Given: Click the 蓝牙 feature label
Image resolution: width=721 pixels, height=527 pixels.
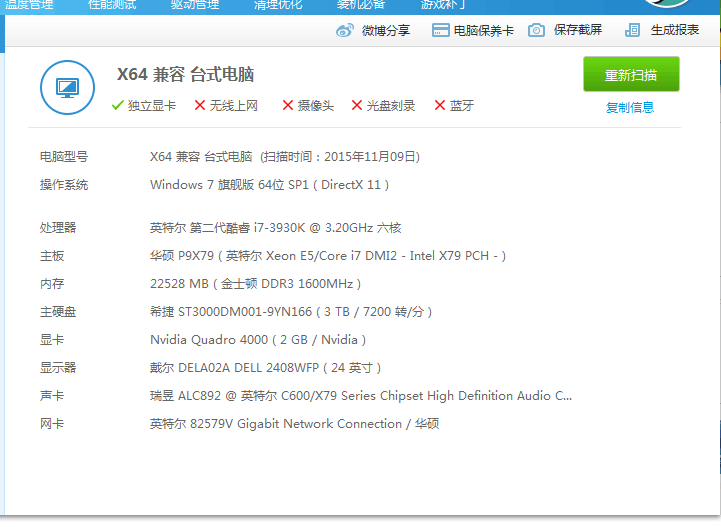Looking at the screenshot, I should click(462, 106).
